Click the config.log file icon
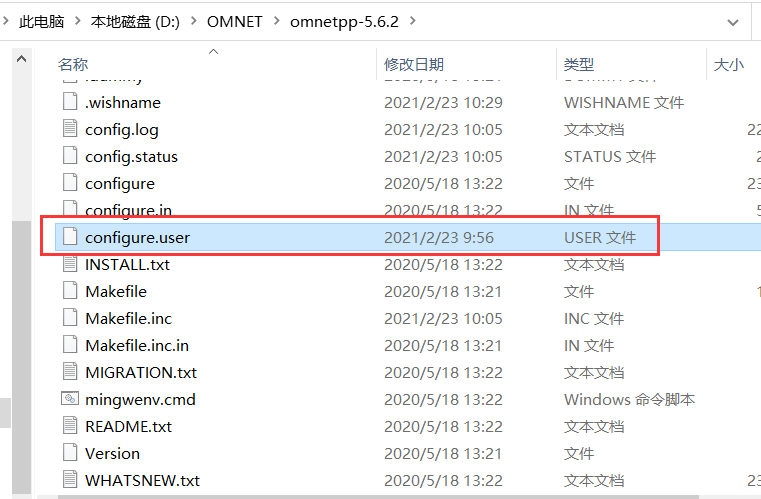The width and height of the screenshot is (761, 499). click(70, 129)
